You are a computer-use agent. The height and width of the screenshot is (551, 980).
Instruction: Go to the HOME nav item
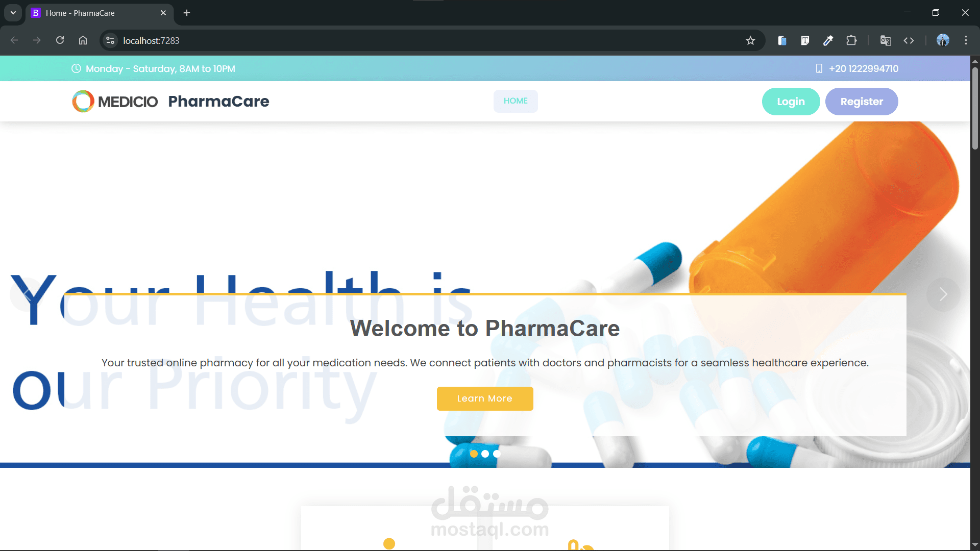(516, 101)
